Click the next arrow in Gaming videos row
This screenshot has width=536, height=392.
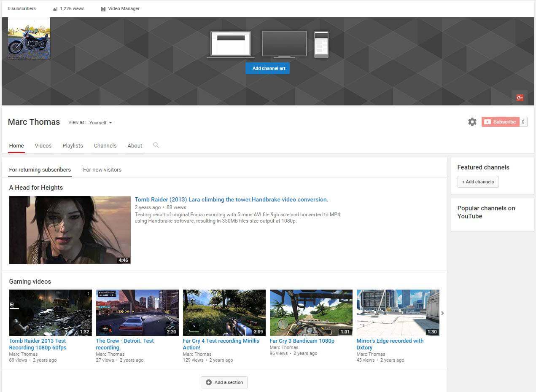[442, 313]
